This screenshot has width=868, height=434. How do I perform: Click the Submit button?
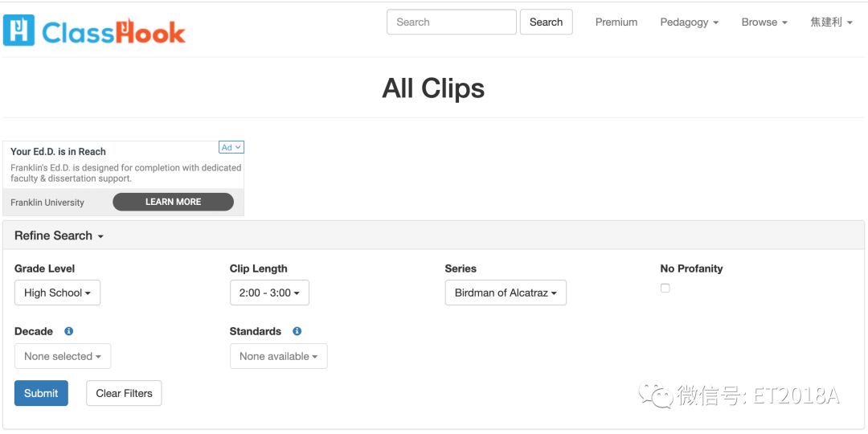41,393
